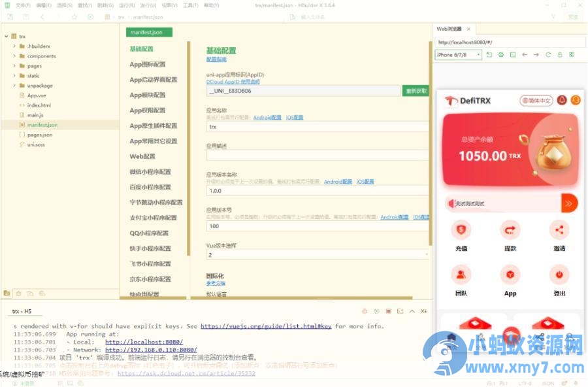Open the 运行(R) menu
This screenshot has width=588, height=387.
(x=127, y=5)
